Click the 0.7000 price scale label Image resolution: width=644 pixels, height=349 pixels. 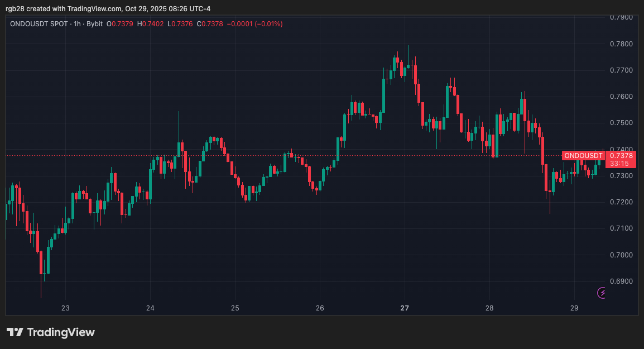coord(621,255)
